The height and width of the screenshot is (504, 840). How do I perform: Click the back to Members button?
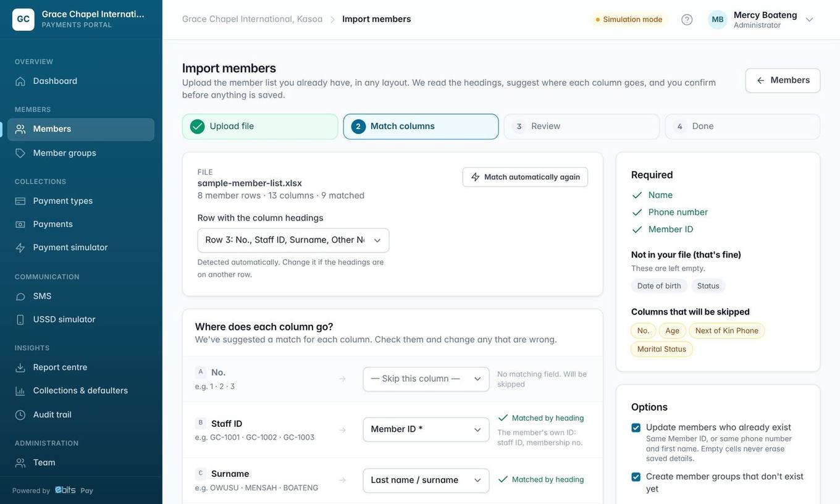coord(783,81)
